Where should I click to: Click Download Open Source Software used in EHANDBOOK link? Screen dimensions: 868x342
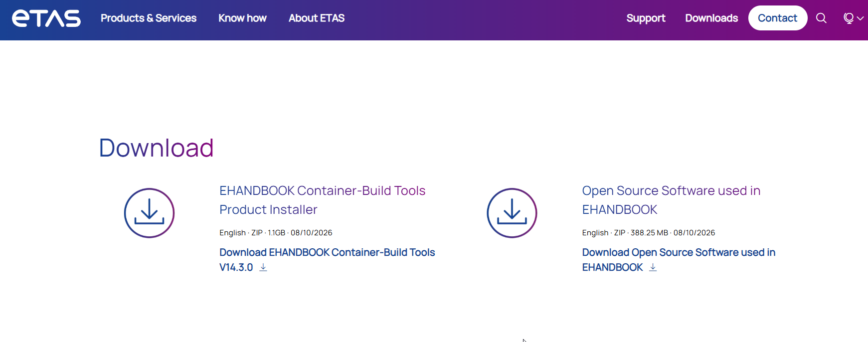[x=679, y=260]
